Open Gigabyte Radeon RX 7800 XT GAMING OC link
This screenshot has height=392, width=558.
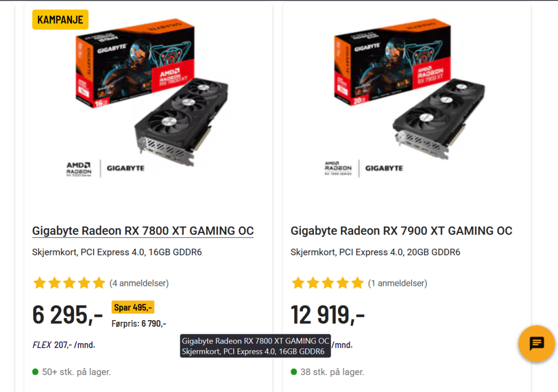(143, 231)
